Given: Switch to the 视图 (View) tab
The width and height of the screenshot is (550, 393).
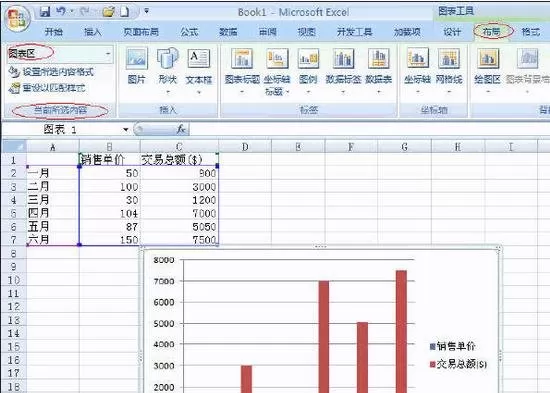Looking at the screenshot, I should [307, 32].
